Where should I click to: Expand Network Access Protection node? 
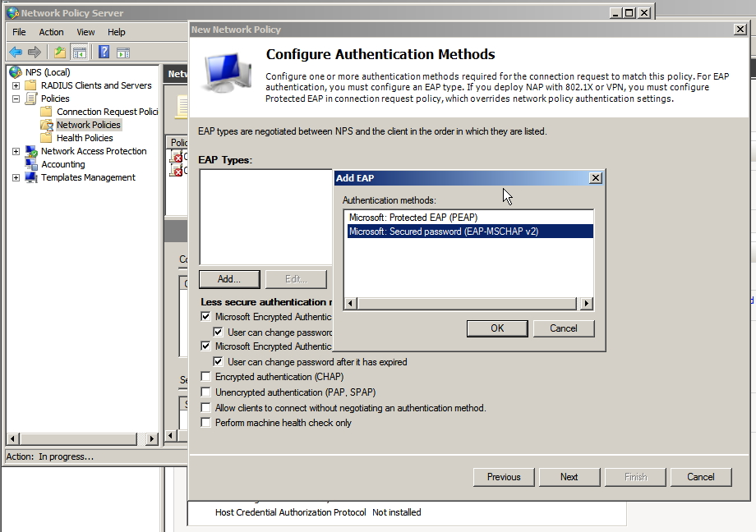click(16, 151)
